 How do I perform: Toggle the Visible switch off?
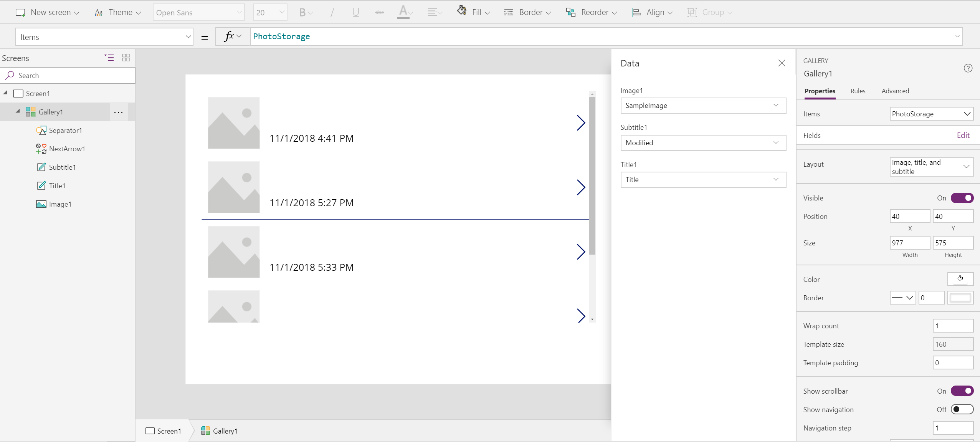(x=962, y=198)
